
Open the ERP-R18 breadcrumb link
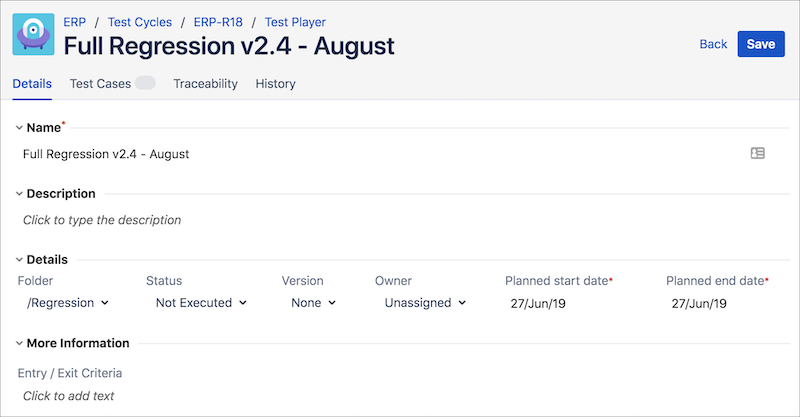[x=218, y=22]
